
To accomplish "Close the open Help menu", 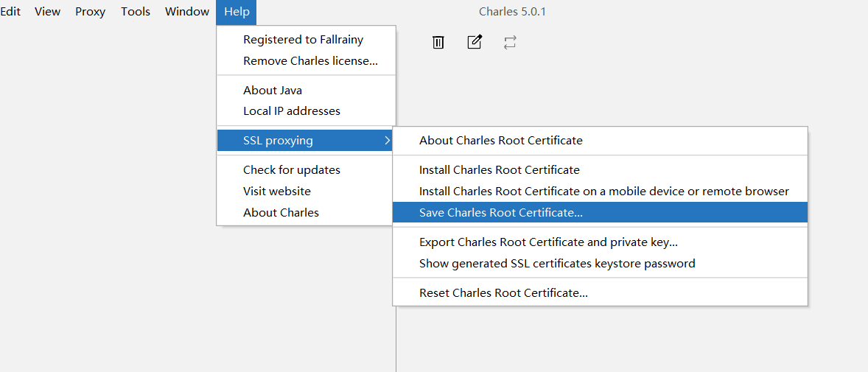I will 237,12.
